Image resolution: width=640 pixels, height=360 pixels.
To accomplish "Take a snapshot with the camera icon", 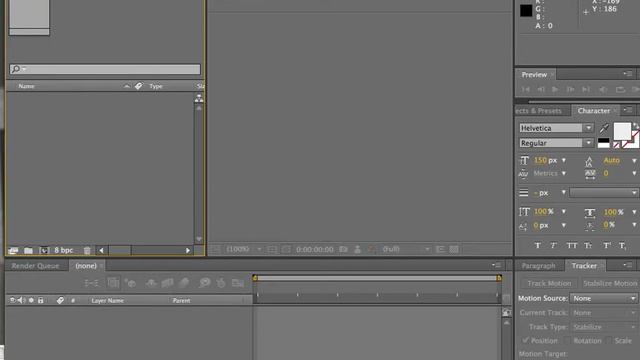I will click(x=343, y=249).
